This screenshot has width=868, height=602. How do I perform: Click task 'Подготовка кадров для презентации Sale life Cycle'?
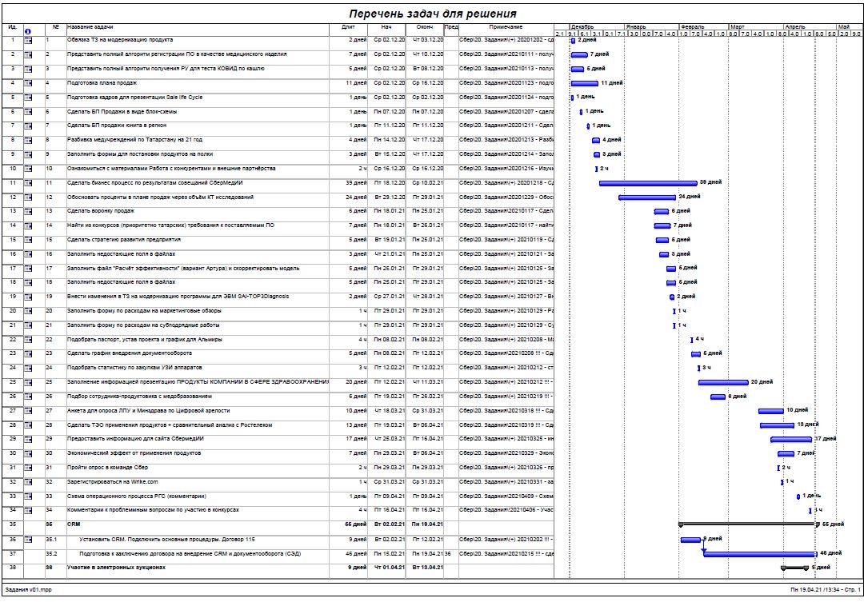coord(135,98)
